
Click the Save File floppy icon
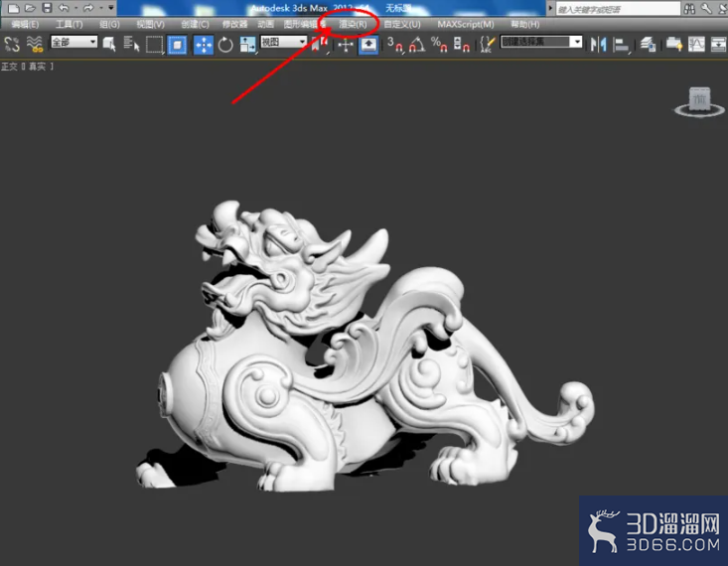[x=47, y=8]
